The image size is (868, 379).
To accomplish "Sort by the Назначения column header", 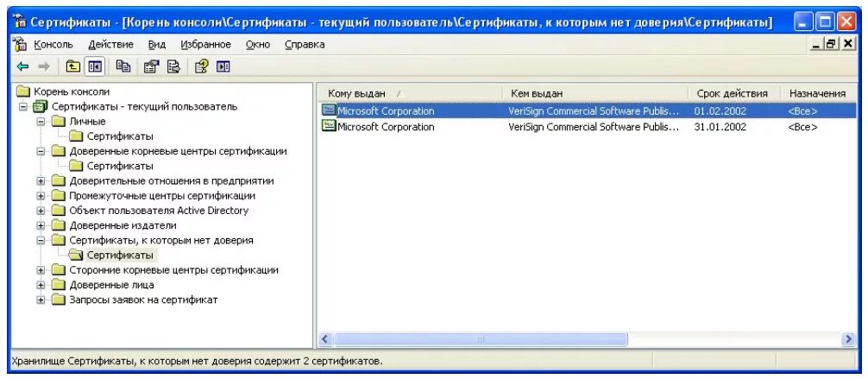I will (x=819, y=93).
